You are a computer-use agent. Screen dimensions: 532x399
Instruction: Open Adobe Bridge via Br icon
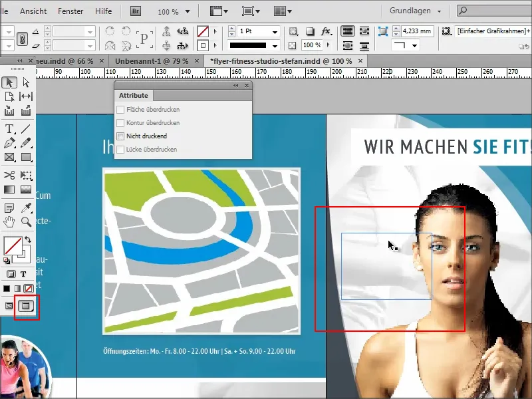pos(136,11)
